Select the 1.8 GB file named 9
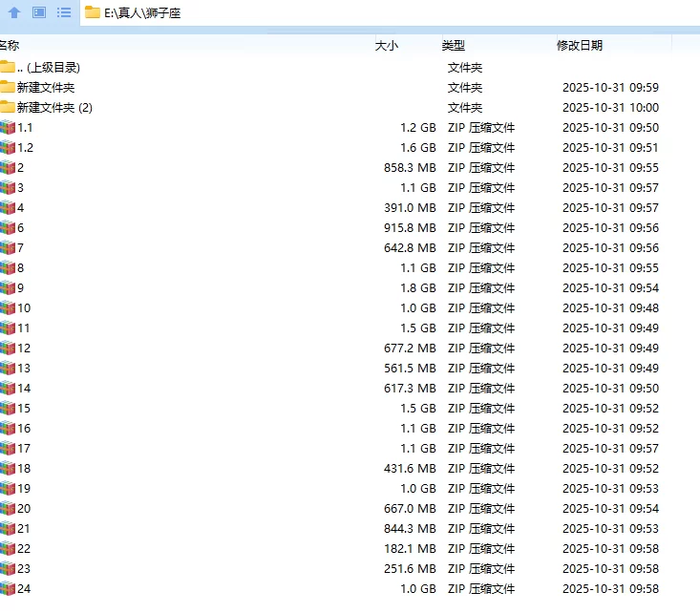The height and width of the screenshot is (613, 700). click(x=20, y=288)
